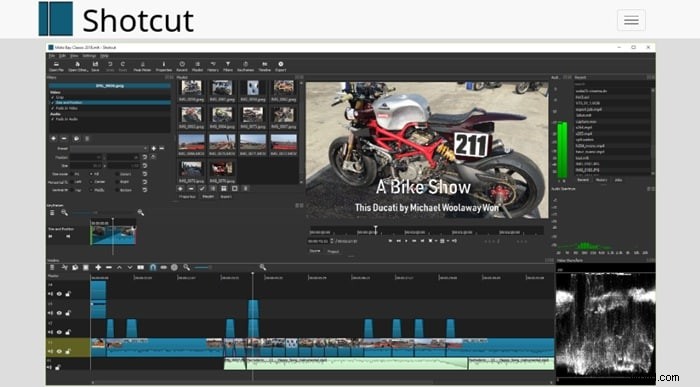Append clip to timeline track
700x387 pixels.
pyautogui.click(x=98, y=267)
